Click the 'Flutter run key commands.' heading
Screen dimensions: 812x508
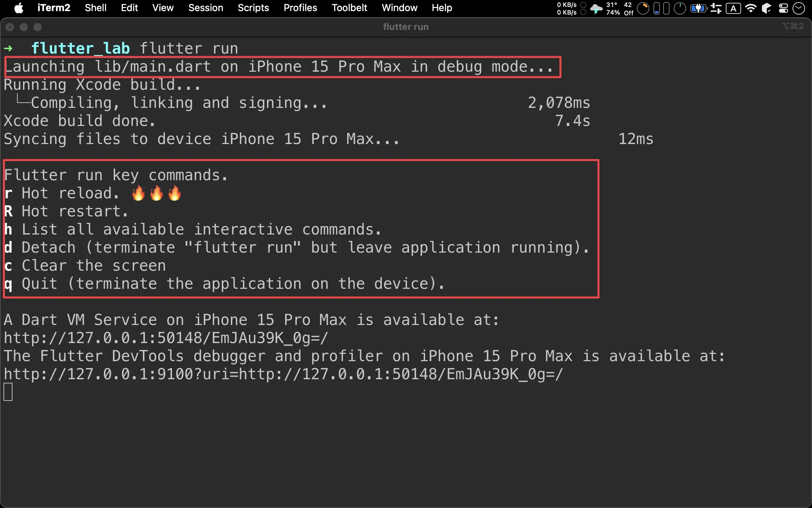pyautogui.click(x=116, y=175)
